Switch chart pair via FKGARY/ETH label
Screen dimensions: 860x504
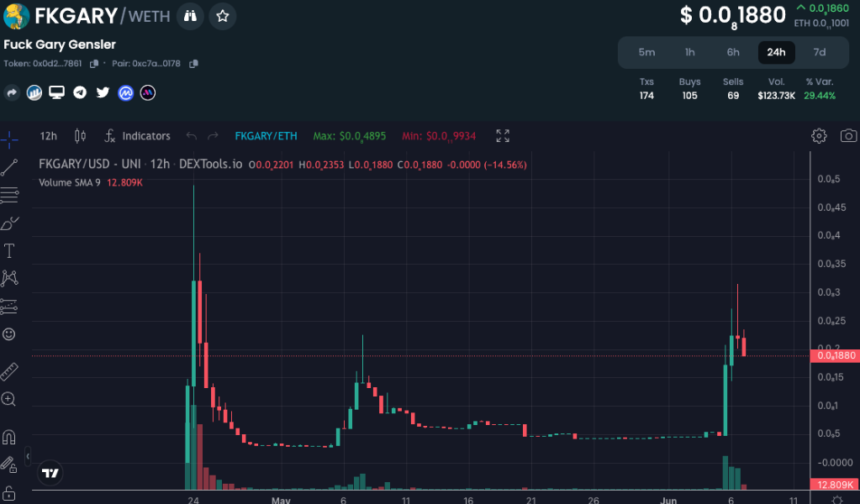pos(266,136)
